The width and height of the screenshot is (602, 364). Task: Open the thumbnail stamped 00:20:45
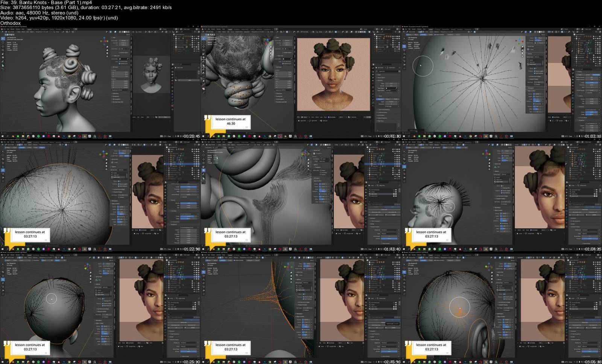[100, 82]
